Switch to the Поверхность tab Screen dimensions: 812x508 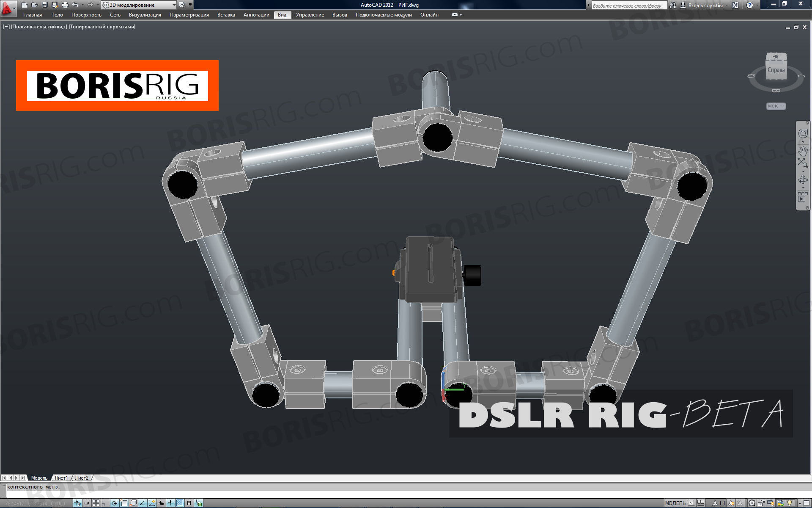(x=86, y=15)
